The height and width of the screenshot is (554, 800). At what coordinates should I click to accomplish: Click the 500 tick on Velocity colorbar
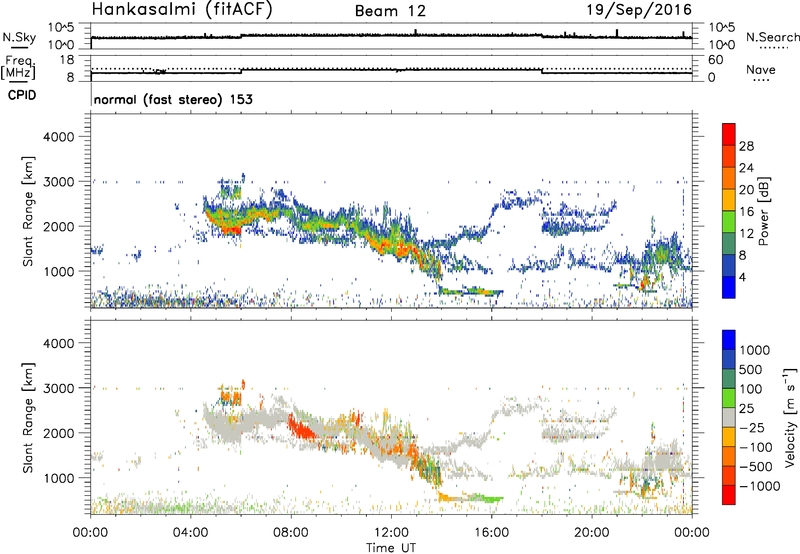[751, 370]
